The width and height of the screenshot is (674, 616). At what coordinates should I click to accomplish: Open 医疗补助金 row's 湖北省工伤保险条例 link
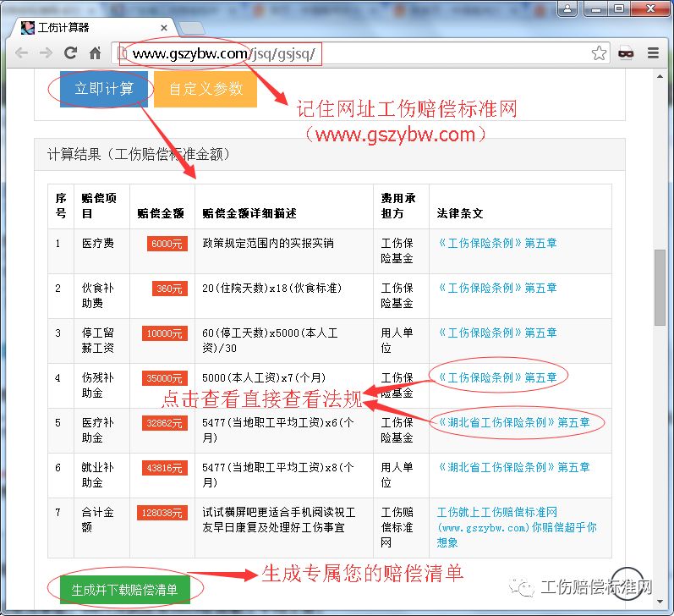[x=513, y=422]
